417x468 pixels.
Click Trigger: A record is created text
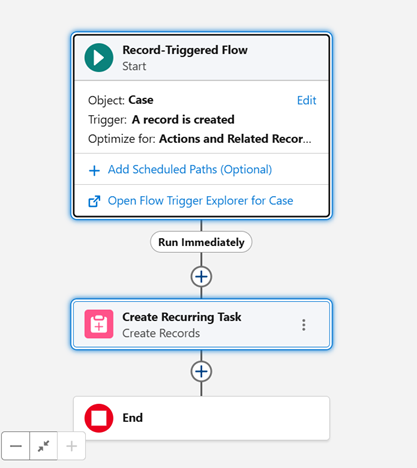(161, 119)
